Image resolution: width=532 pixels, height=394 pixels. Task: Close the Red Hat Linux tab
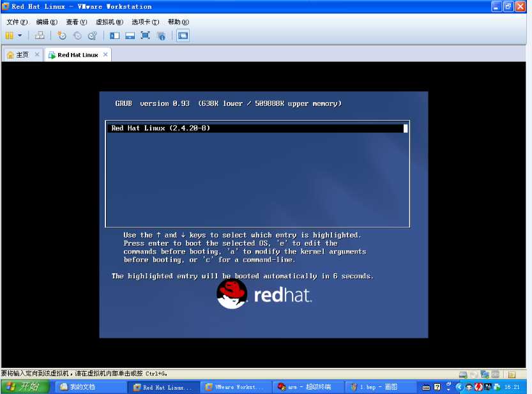[105, 54]
